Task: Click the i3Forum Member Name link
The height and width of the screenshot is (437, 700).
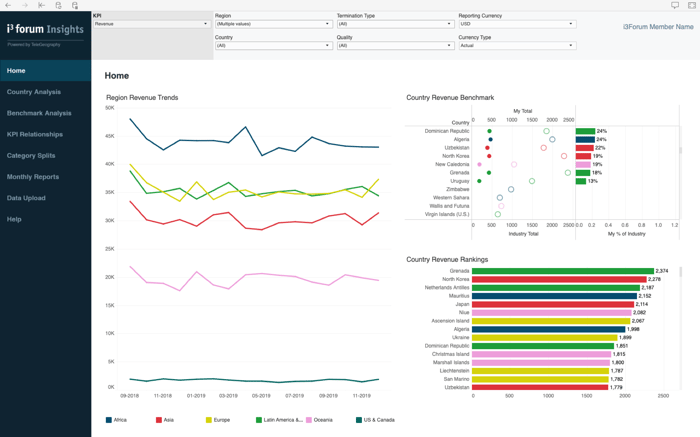Action: pyautogui.click(x=658, y=27)
